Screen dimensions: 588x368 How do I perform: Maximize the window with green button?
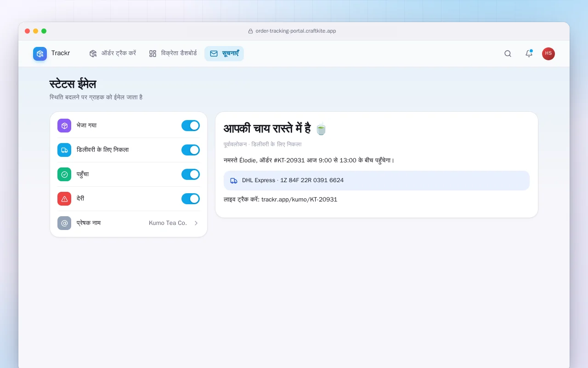click(x=44, y=31)
